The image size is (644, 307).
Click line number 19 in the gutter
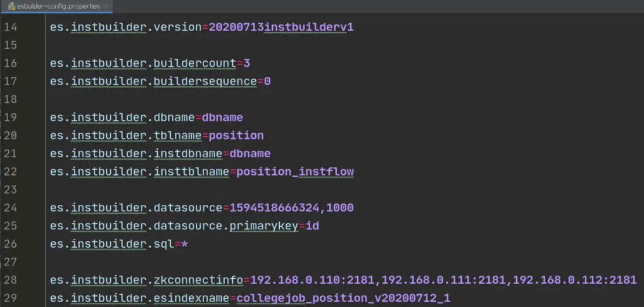pos(11,117)
